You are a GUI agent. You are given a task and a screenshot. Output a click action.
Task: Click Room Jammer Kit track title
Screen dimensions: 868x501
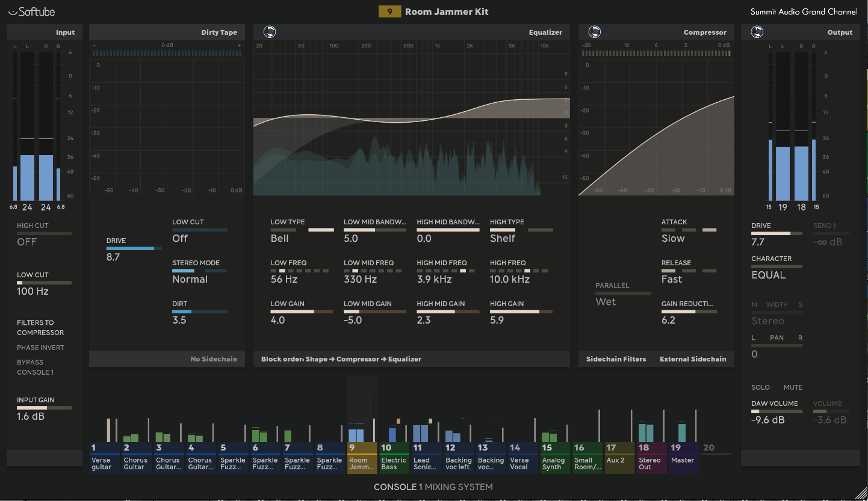446,11
